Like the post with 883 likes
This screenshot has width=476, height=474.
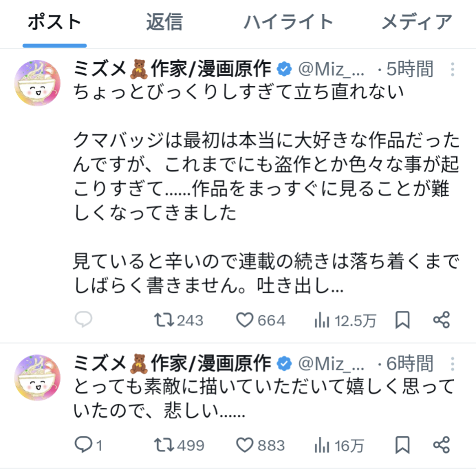[x=244, y=445]
